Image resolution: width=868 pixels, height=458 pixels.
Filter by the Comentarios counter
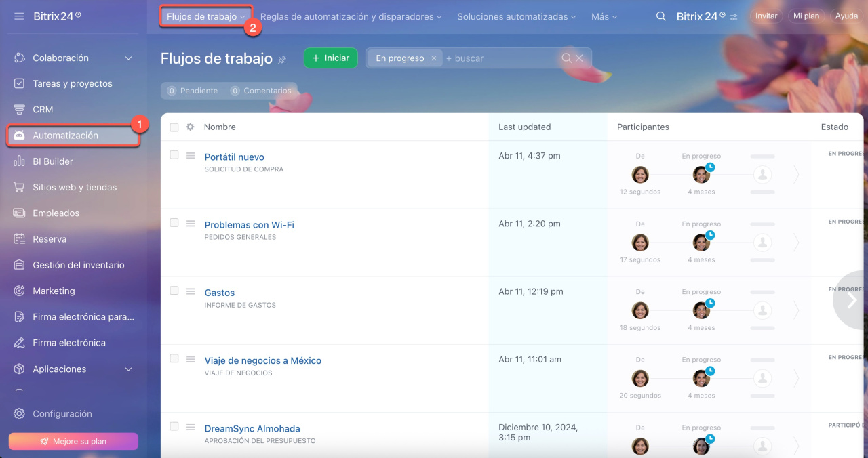pos(260,91)
